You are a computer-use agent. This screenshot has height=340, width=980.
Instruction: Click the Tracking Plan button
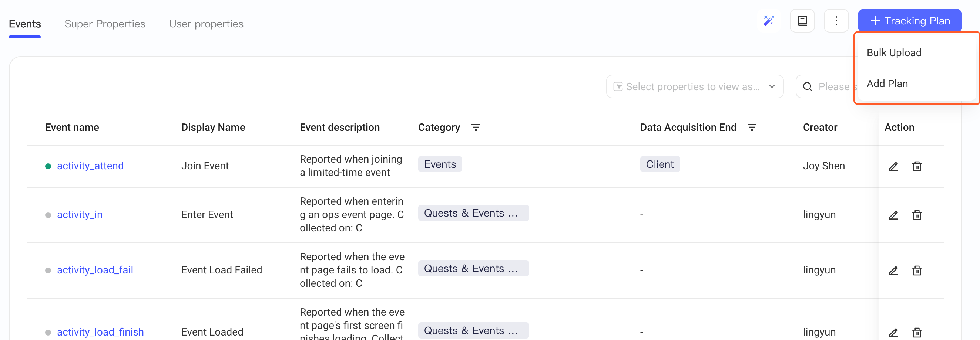[x=910, y=21]
